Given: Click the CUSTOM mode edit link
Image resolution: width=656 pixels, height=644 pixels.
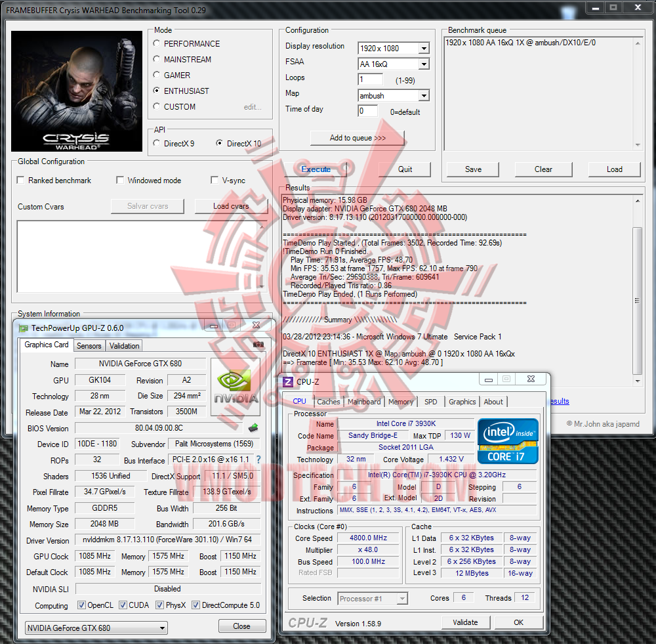Looking at the screenshot, I should [253, 107].
